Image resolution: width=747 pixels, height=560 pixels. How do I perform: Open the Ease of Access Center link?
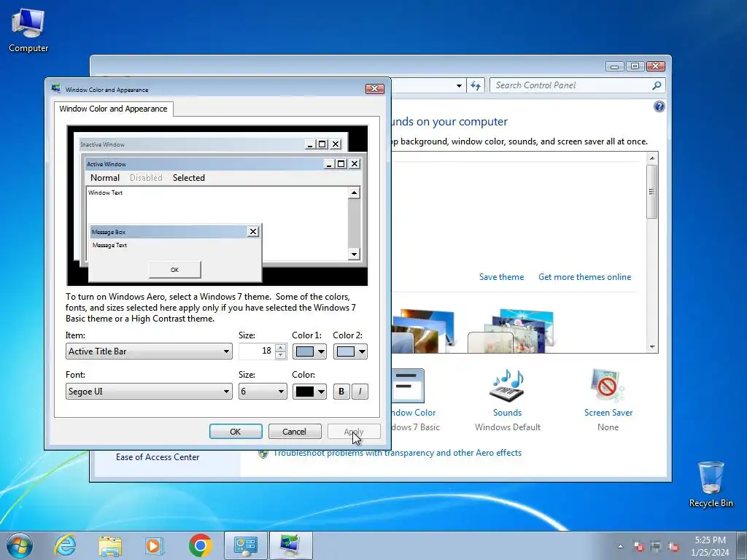pos(158,457)
